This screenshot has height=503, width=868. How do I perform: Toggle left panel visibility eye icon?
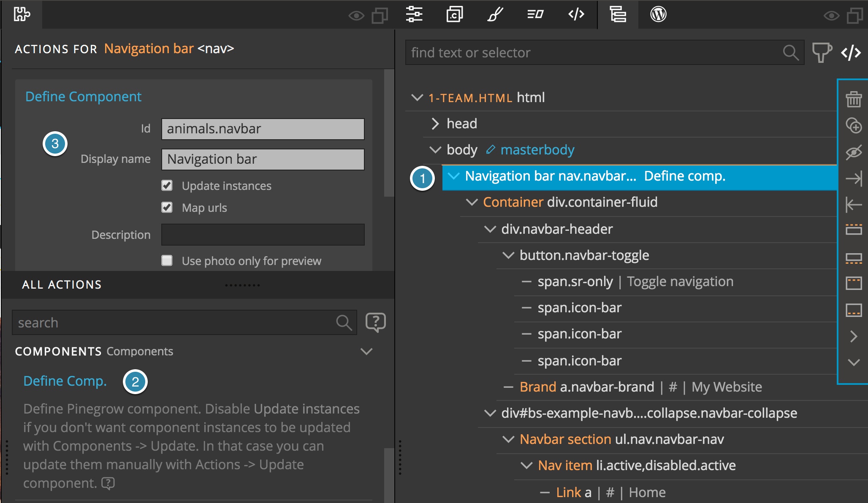[x=356, y=16]
